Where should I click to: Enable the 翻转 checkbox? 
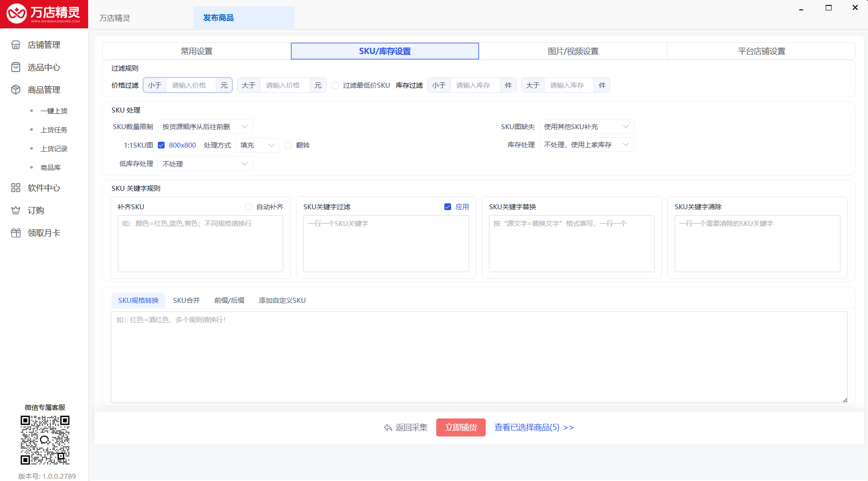pos(288,145)
